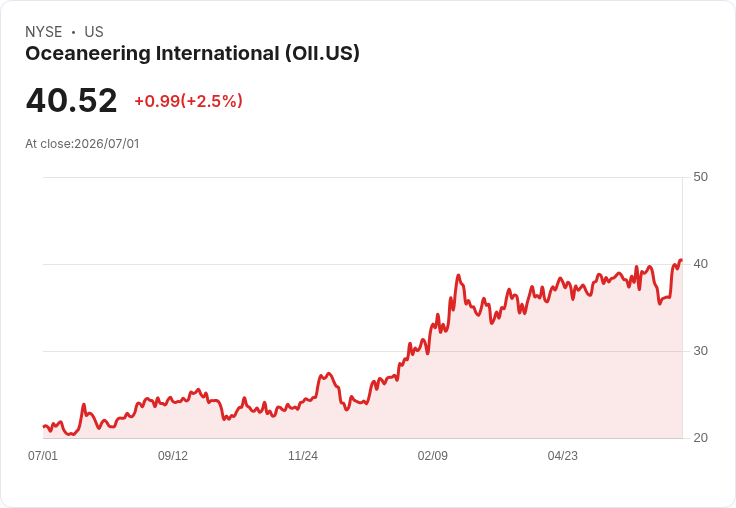Click the December price bump on the line
Viewport: 736px width, 508px height.
(x=328, y=374)
